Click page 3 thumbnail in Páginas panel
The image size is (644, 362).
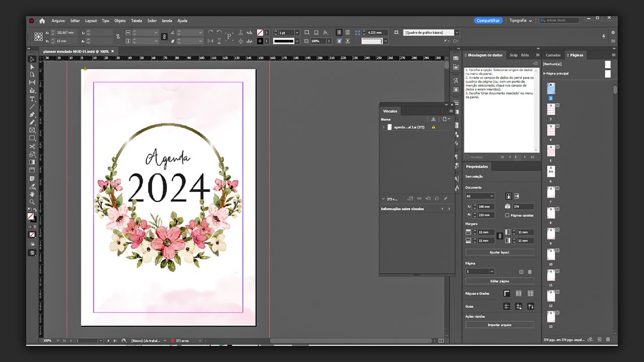pos(551,108)
